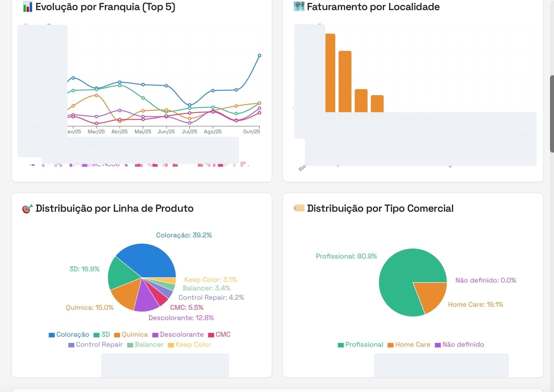Image resolution: width=554 pixels, height=392 pixels.
Task: Click the shortest orange bar in Faturamento chart
Action: click(x=377, y=104)
